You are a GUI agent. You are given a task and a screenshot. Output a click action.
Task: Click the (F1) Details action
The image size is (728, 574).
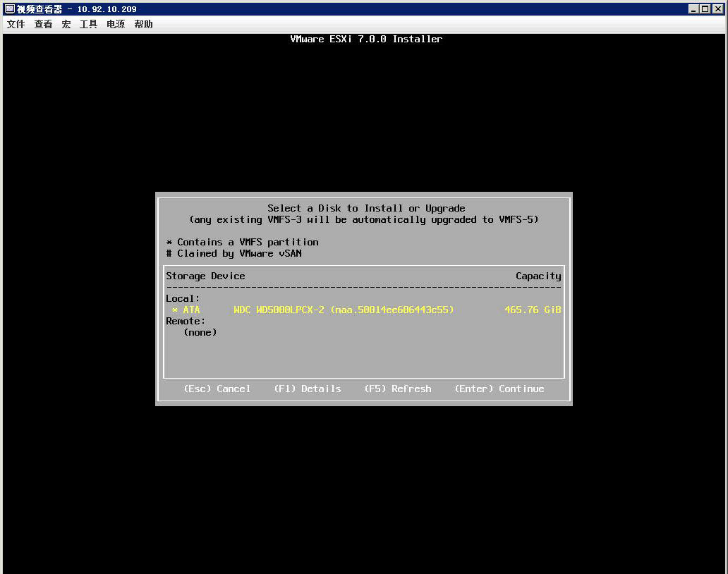[308, 389]
